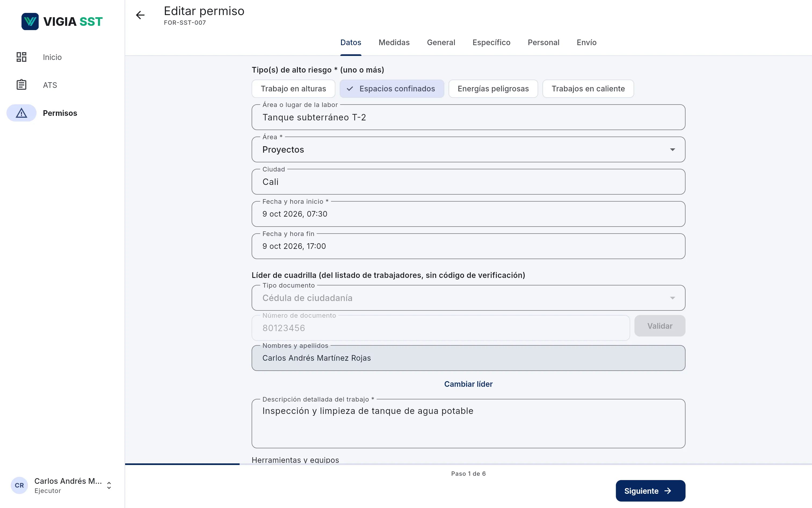Viewport: 812px width, 508px height.
Task: Toggle the Trabajo en alturas chip
Action: (293, 89)
